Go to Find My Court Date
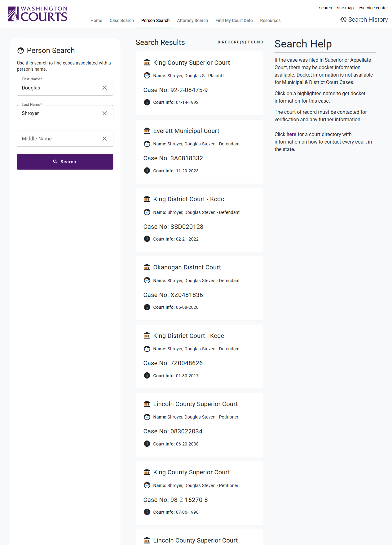Screen dimensions: 392x545 (x=234, y=20)
